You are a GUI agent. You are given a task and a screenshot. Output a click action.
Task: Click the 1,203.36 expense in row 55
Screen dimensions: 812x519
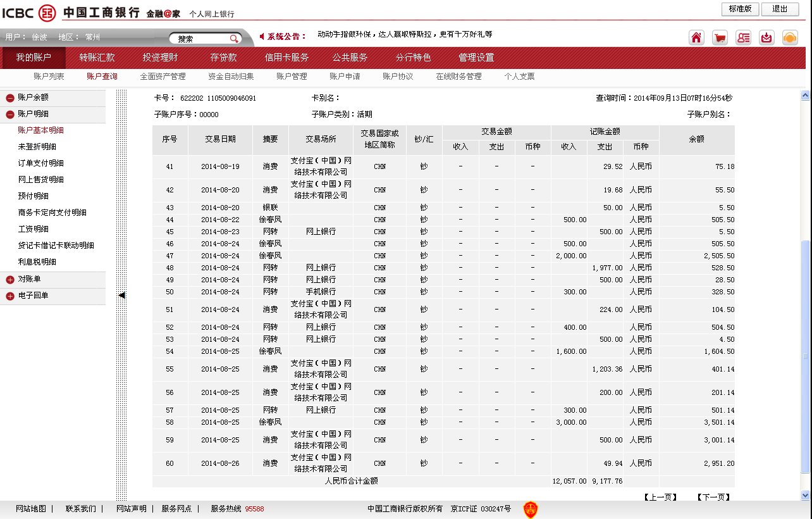[x=607, y=369]
